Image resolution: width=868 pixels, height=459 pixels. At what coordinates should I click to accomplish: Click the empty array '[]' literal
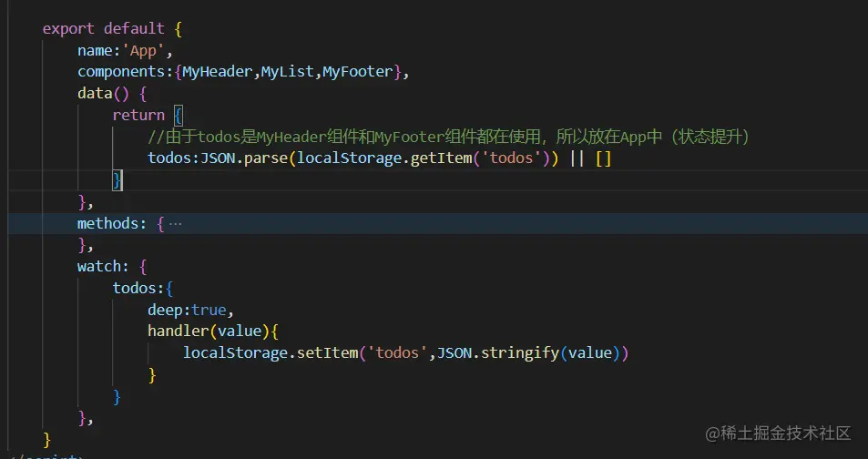click(x=603, y=158)
